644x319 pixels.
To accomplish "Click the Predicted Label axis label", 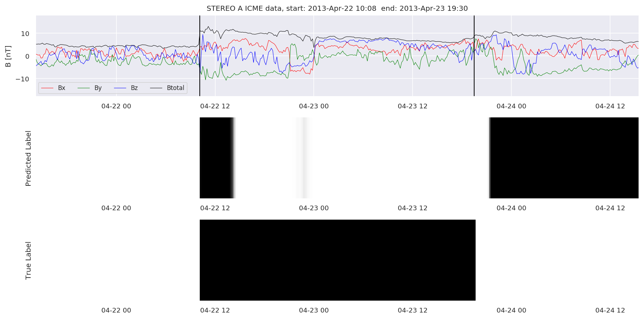I will point(28,158).
